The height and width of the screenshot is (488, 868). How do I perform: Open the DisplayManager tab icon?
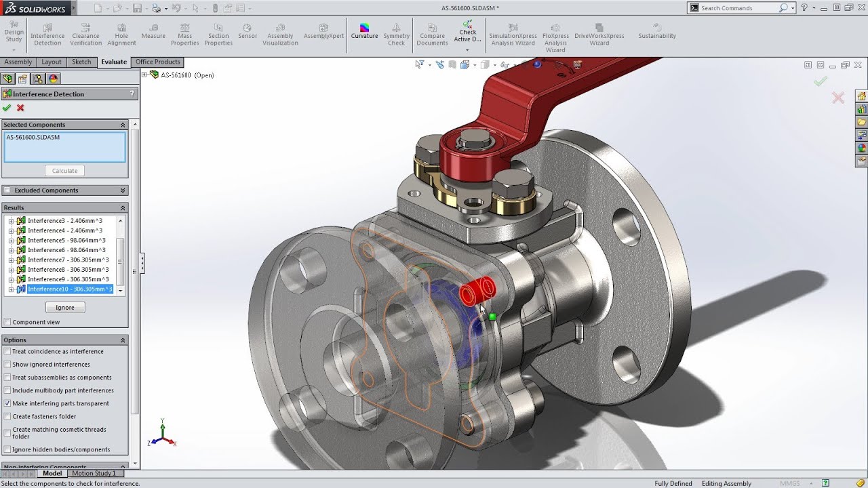coord(54,79)
